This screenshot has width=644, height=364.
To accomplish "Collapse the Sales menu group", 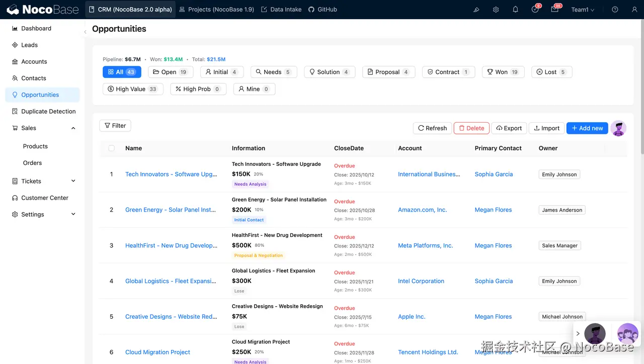I will (x=42, y=128).
